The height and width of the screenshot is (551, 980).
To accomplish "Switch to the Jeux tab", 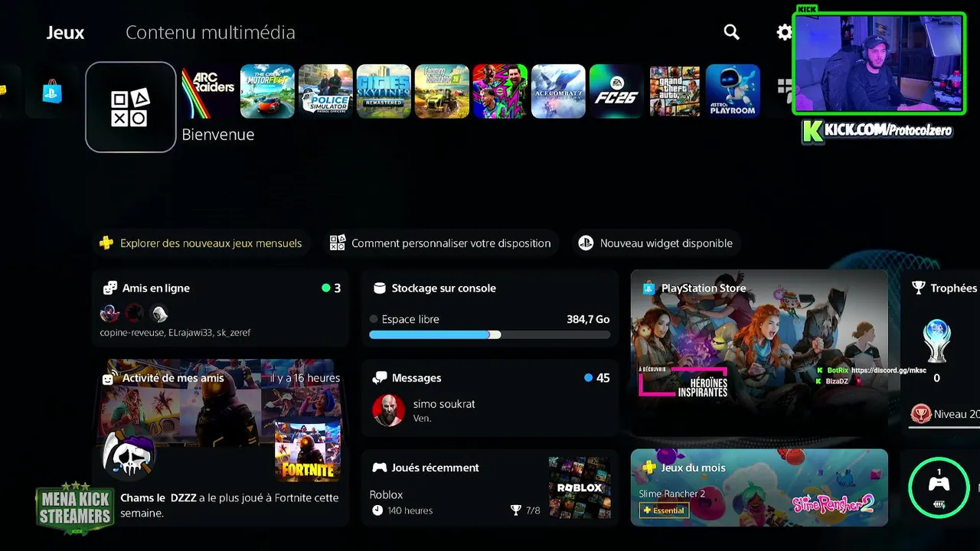I will [65, 32].
